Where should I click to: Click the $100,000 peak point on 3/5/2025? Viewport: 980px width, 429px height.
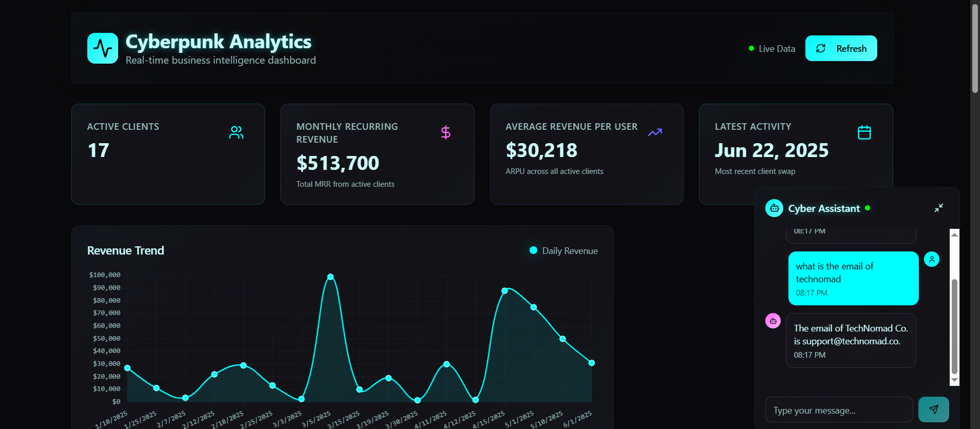click(x=330, y=277)
